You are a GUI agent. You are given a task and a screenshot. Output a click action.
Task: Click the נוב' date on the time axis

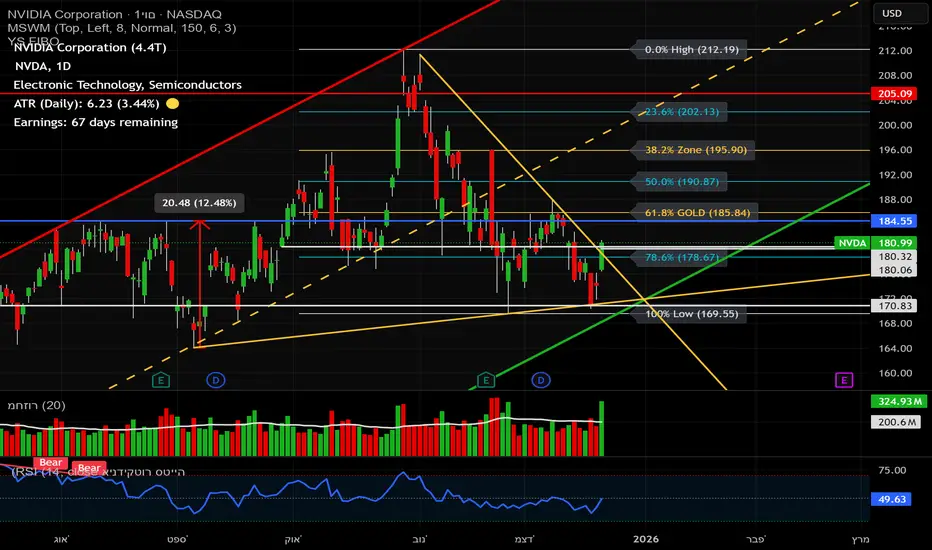[420, 539]
